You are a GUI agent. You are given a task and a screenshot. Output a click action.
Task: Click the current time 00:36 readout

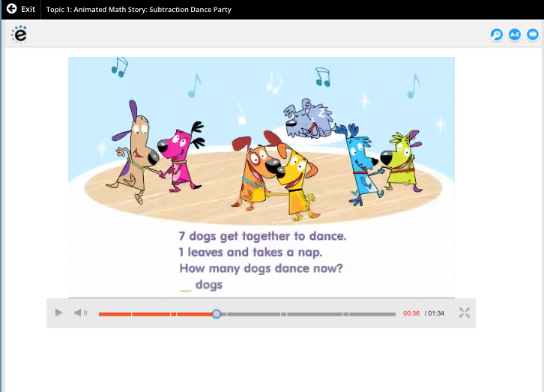point(411,313)
